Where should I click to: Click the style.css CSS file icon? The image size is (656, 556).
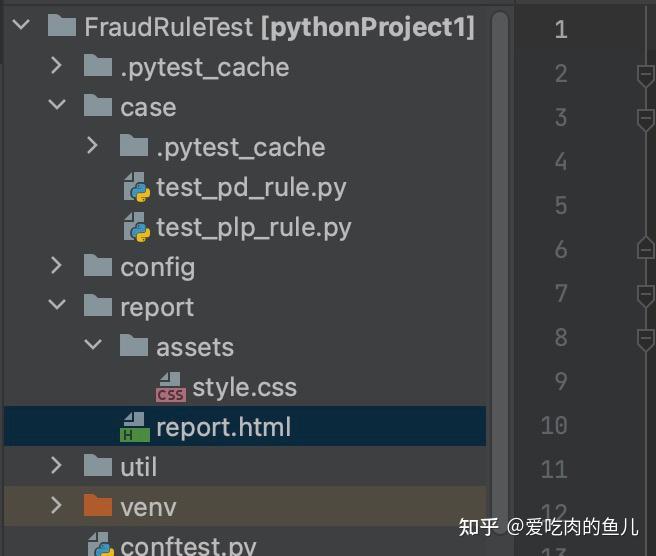point(171,388)
